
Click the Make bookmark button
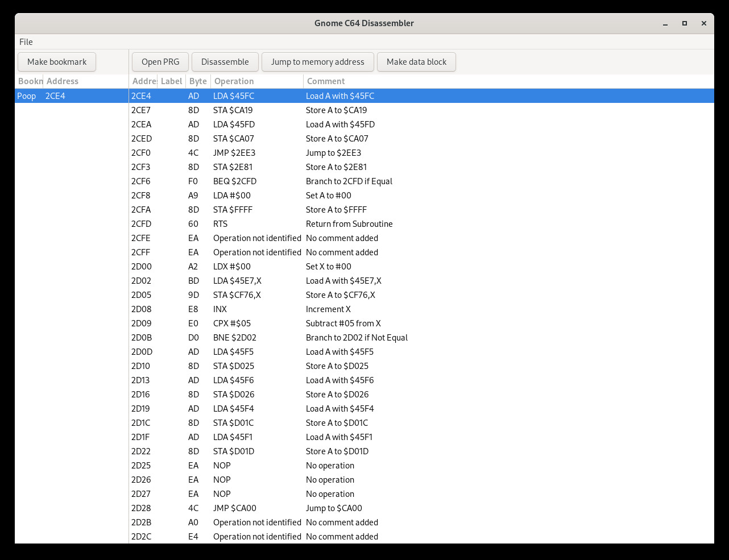[x=57, y=62]
